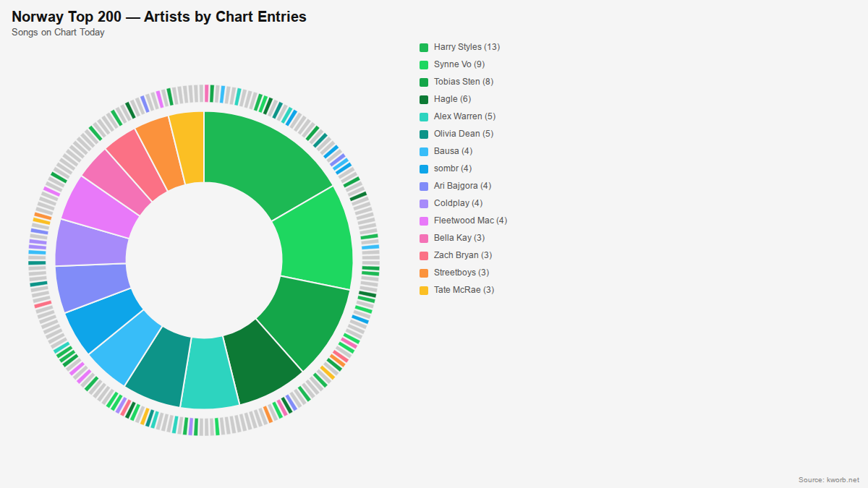Viewport: 868px width, 488px height.
Task: Click the "Zach Bryan (3)" legend text
Action: click(463, 255)
